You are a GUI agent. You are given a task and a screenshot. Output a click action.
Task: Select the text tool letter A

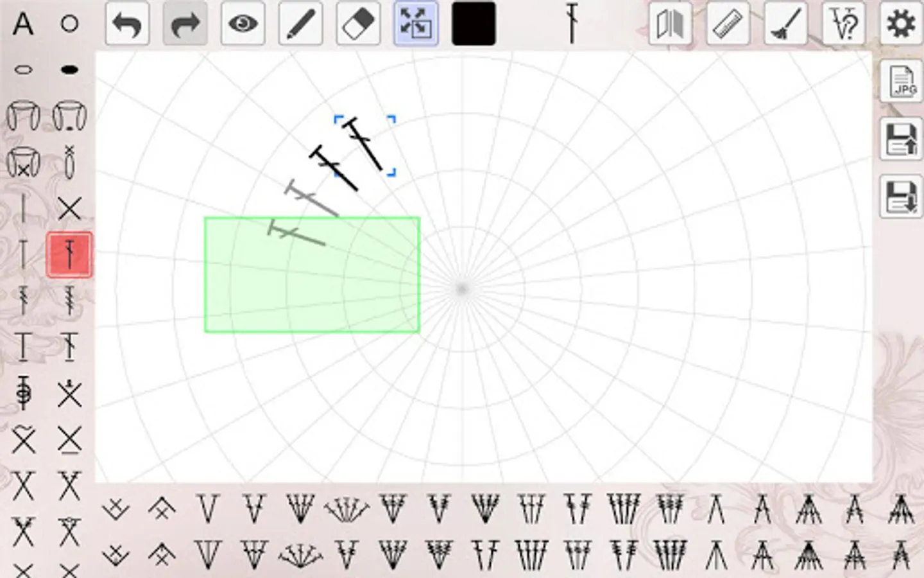[x=22, y=24]
